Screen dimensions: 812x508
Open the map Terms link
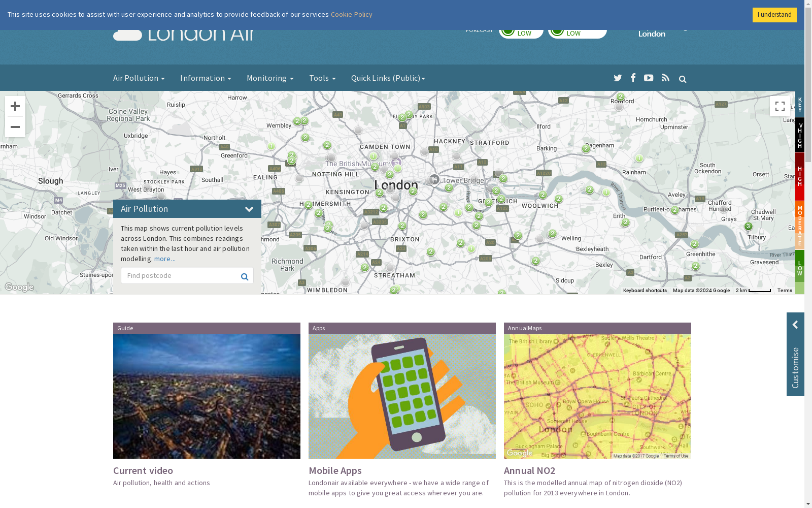785,291
